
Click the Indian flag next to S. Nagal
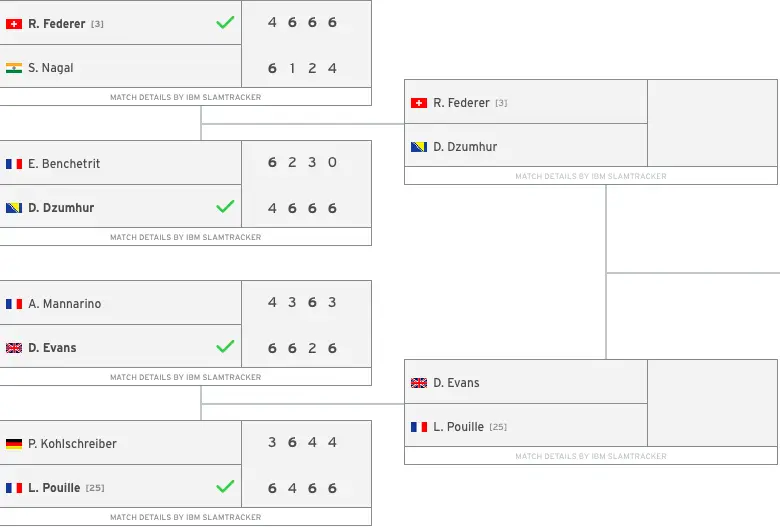(x=14, y=68)
